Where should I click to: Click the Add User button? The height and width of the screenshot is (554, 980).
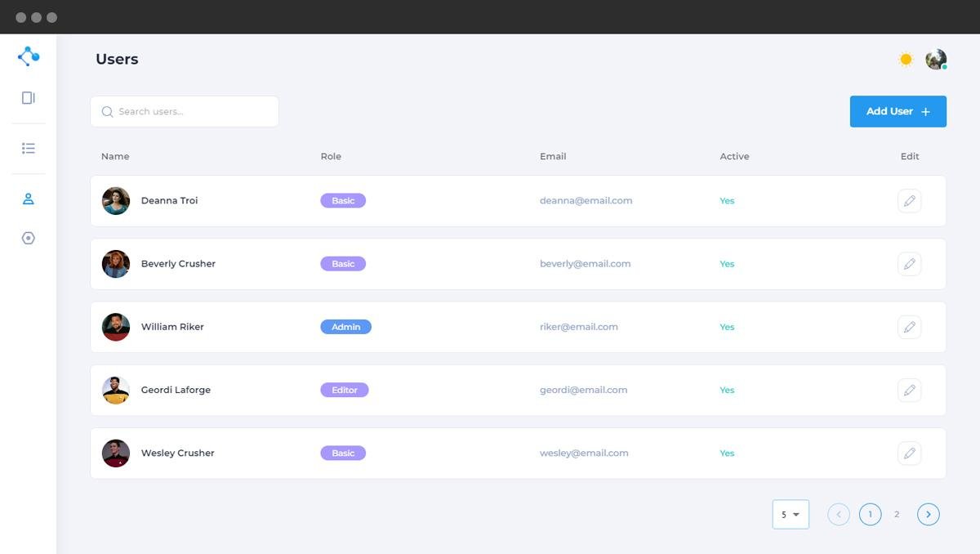(x=898, y=112)
